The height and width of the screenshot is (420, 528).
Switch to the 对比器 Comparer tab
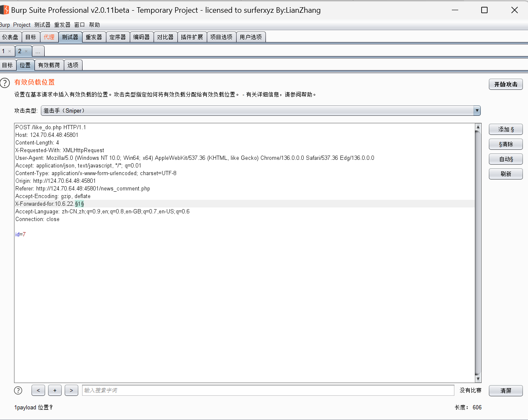(166, 37)
